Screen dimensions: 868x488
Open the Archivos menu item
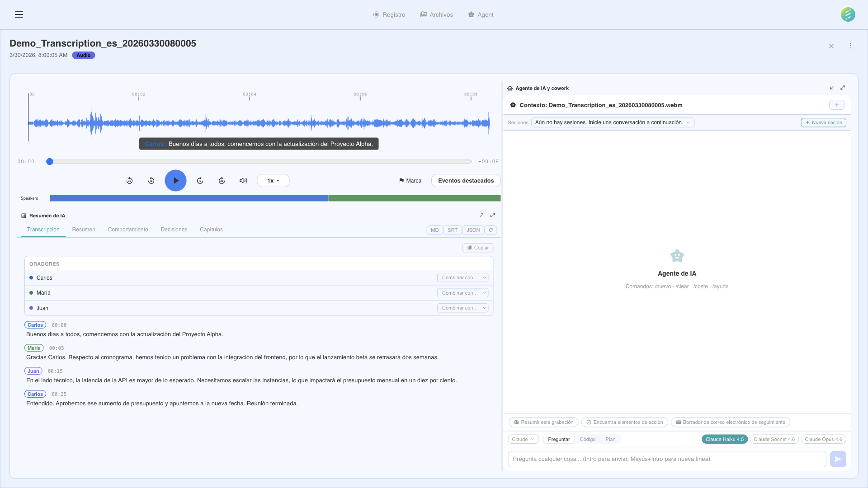[436, 14]
